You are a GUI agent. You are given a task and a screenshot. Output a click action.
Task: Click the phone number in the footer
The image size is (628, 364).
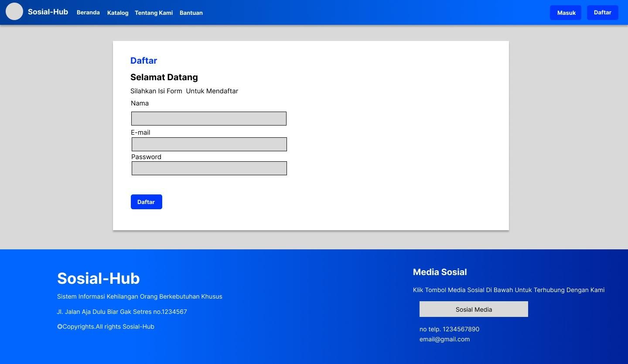point(449,329)
